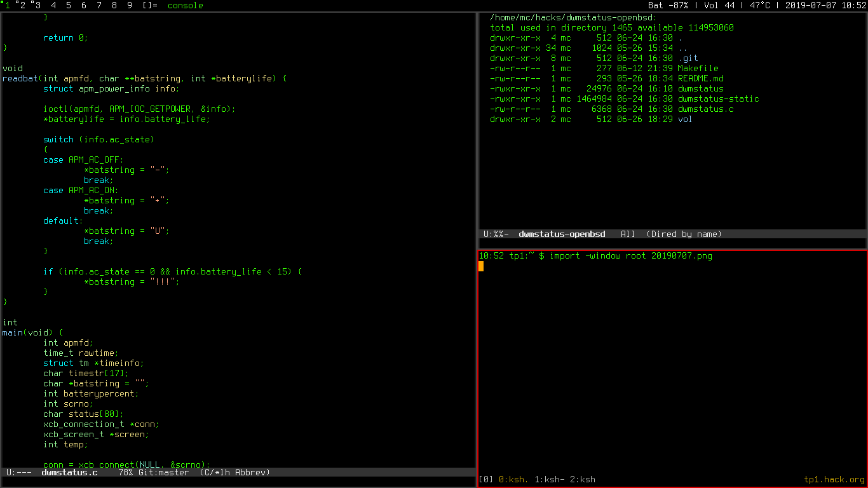Click dwmstatus.c buffer name in mode line
Image resolution: width=868 pixels, height=488 pixels.
(69, 472)
